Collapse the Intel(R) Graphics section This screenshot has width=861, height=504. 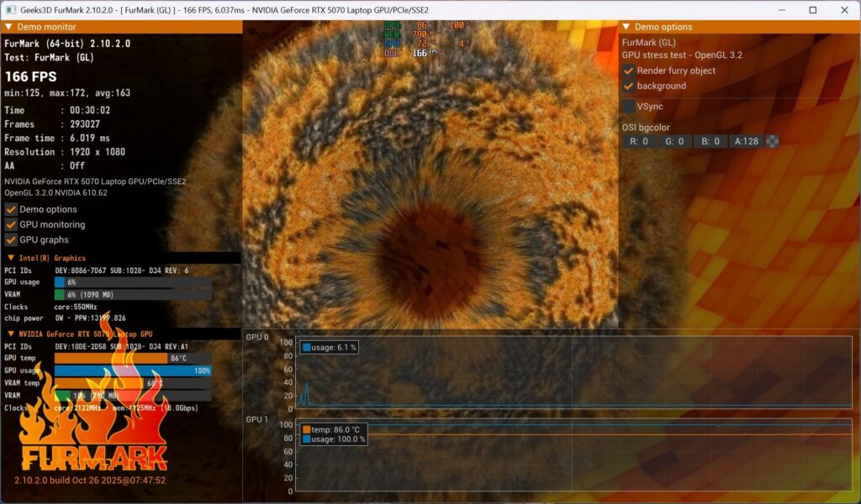click(x=11, y=258)
